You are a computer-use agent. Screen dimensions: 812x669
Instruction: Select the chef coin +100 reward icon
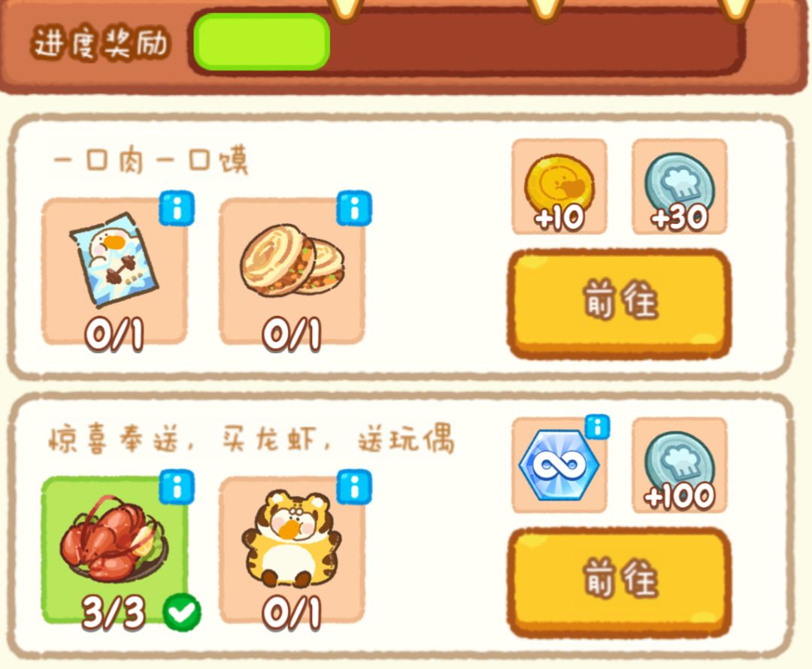point(680,465)
